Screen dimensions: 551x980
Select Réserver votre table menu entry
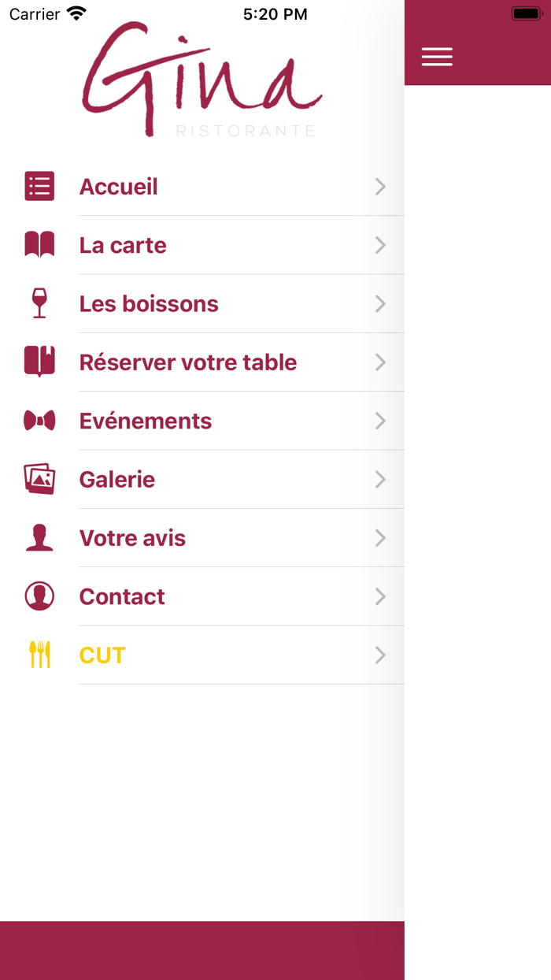(x=188, y=362)
